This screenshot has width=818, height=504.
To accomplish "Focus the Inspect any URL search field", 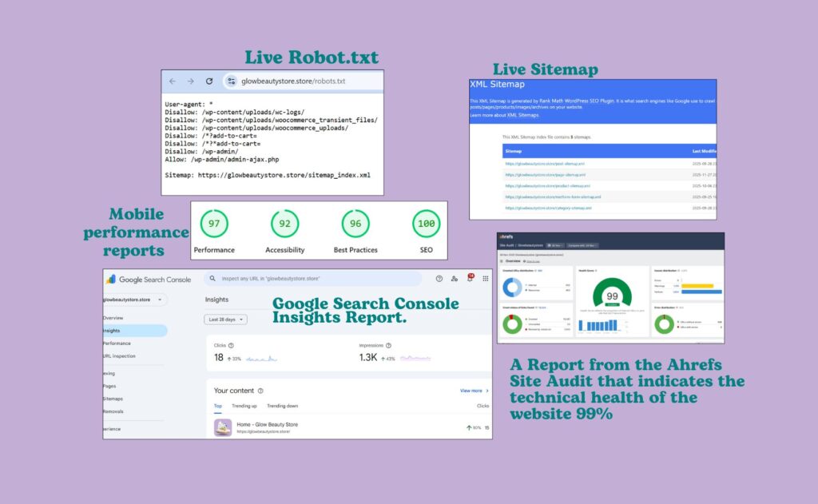I will (x=313, y=279).
